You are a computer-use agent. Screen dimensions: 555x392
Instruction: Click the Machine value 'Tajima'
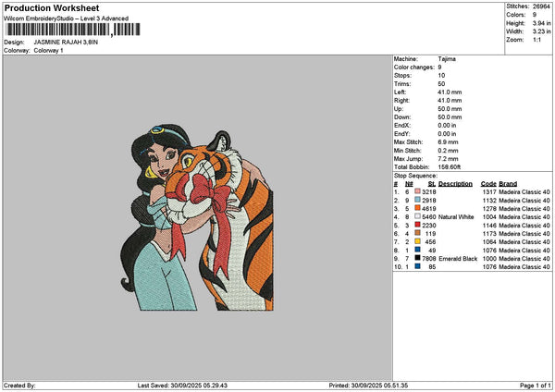(x=447, y=59)
